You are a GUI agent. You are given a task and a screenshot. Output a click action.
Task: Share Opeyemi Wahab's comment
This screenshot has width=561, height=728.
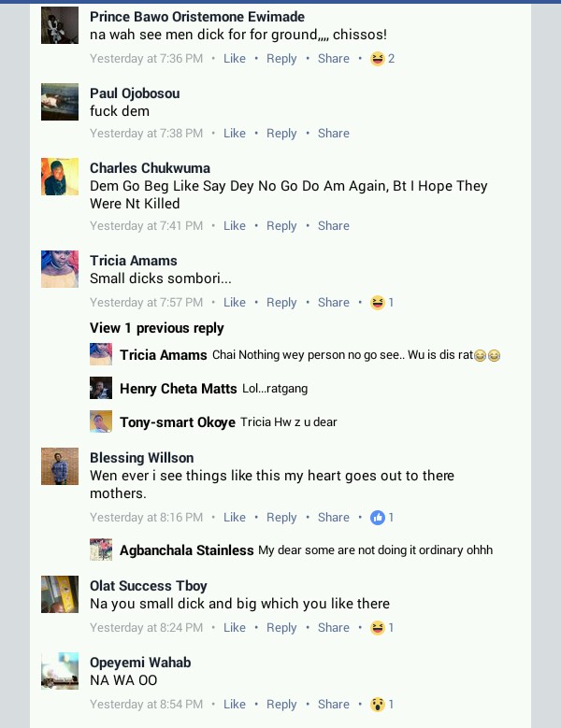pos(334,705)
